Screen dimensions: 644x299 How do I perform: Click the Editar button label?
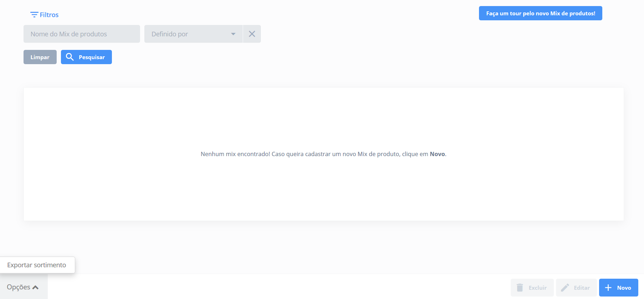tap(582, 288)
